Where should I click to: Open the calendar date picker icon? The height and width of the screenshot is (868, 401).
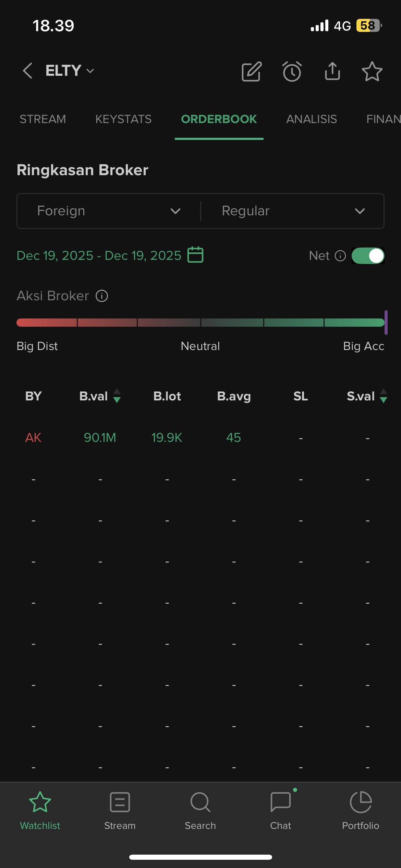195,255
